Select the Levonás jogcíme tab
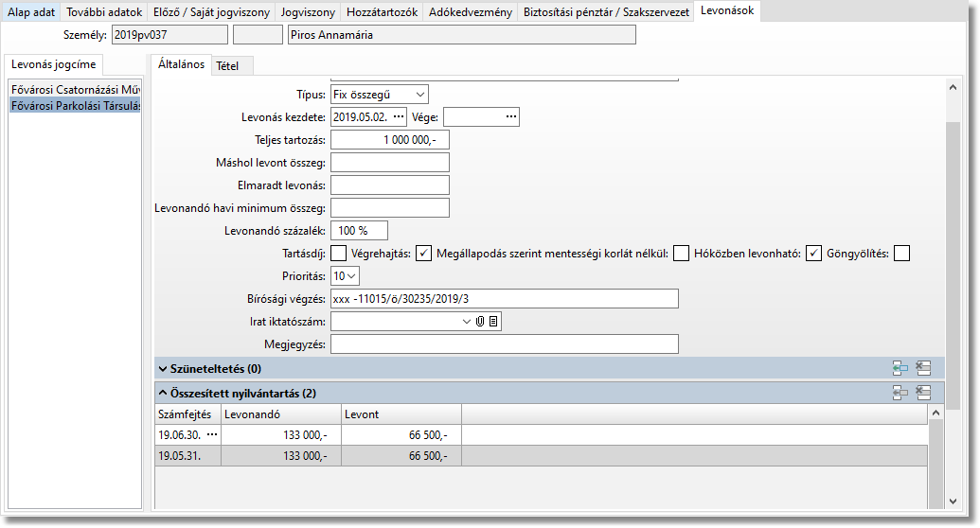980x528 pixels. [x=54, y=64]
